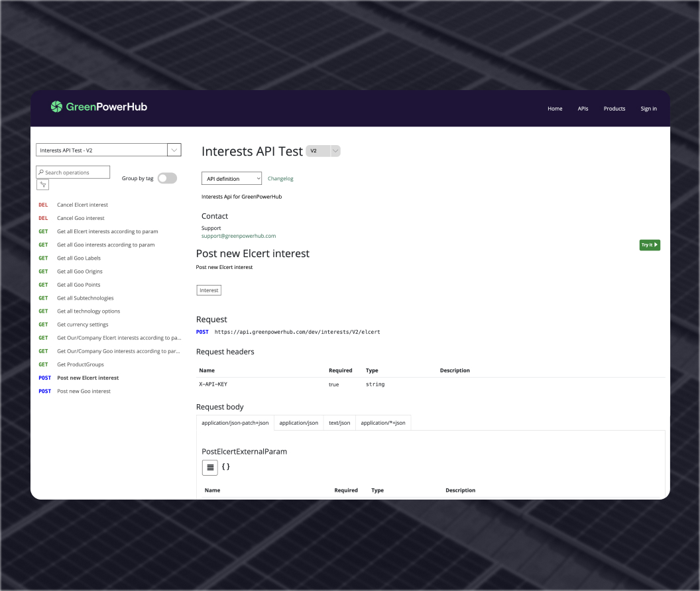Toggle the Group by tag switch

[167, 178]
